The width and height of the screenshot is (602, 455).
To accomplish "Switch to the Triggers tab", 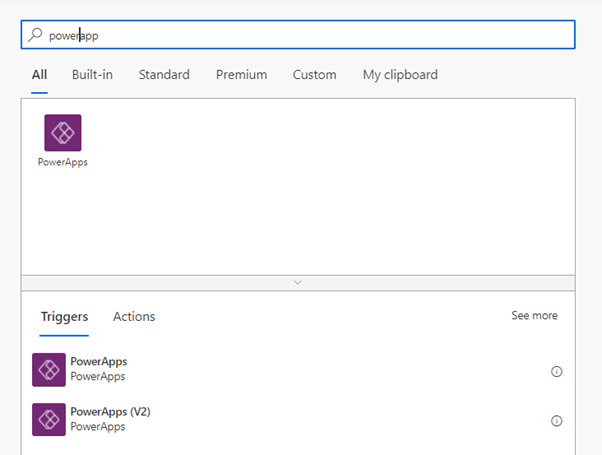I will point(64,317).
